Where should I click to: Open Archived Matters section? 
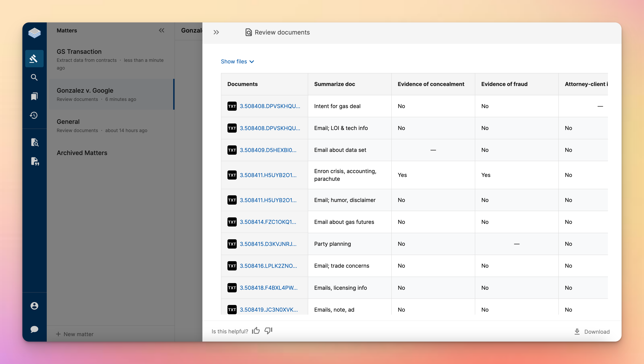point(82,153)
